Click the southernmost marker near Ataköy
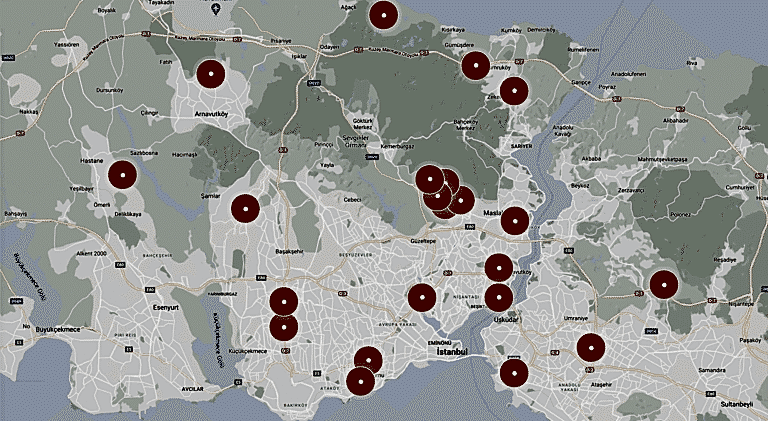Image resolution: width=768 pixels, height=421 pixels. 359,381
